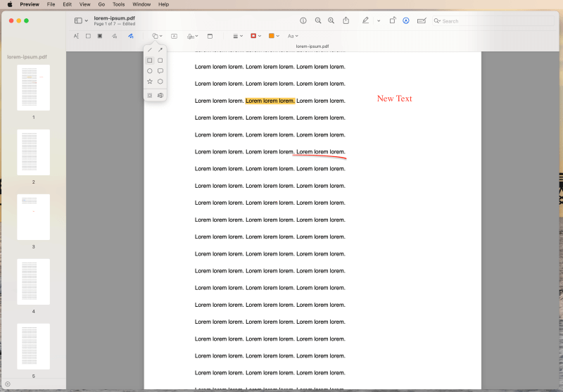Zoom in on the document
The width and height of the screenshot is (563, 392).
click(331, 21)
